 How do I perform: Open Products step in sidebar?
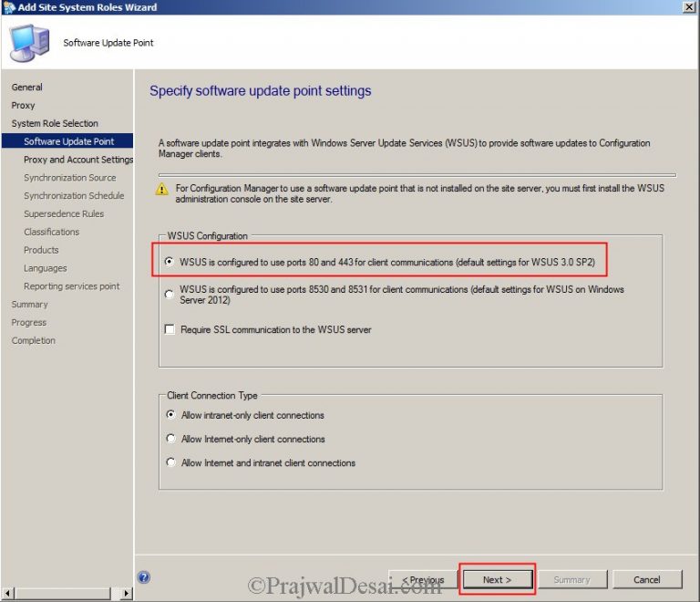tap(41, 250)
